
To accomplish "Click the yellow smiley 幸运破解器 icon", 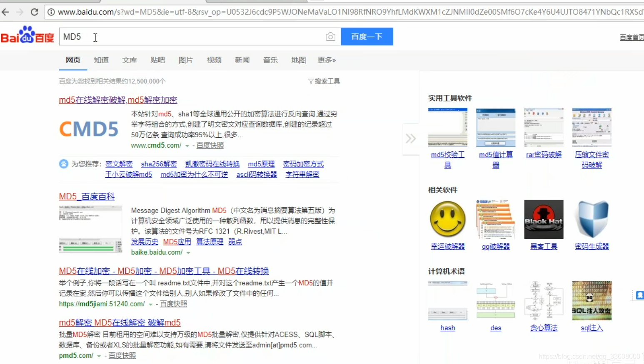I will click(x=448, y=219).
